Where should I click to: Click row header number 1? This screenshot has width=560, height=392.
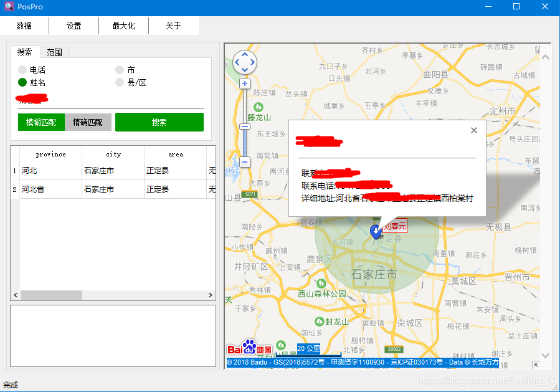[15, 171]
